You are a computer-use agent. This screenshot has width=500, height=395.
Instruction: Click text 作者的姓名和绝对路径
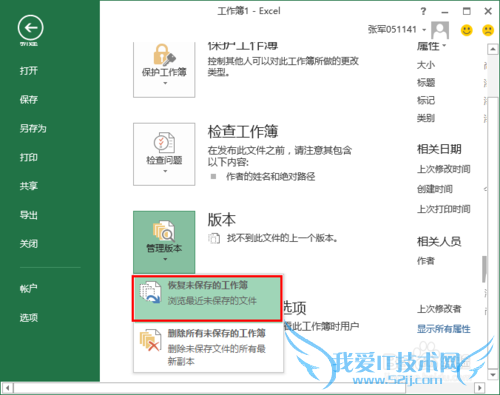click(x=270, y=176)
